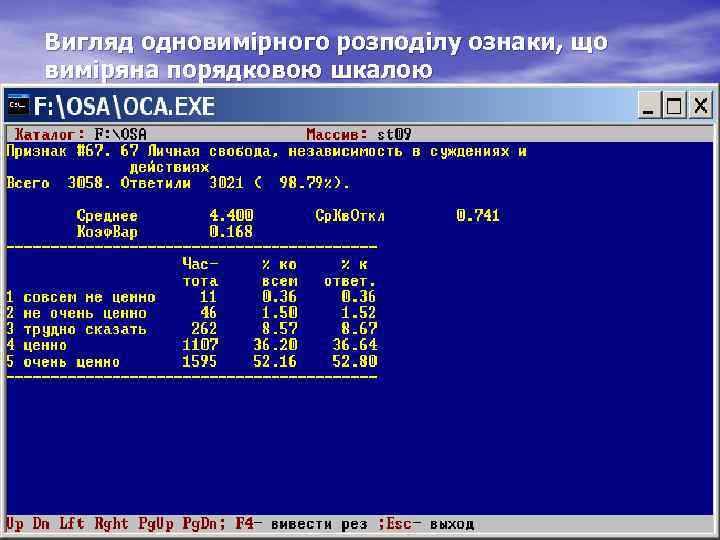Image resolution: width=720 pixels, height=540 pixels.
Task: Click percent-of-all value 52.16
Action: point(276,361)
